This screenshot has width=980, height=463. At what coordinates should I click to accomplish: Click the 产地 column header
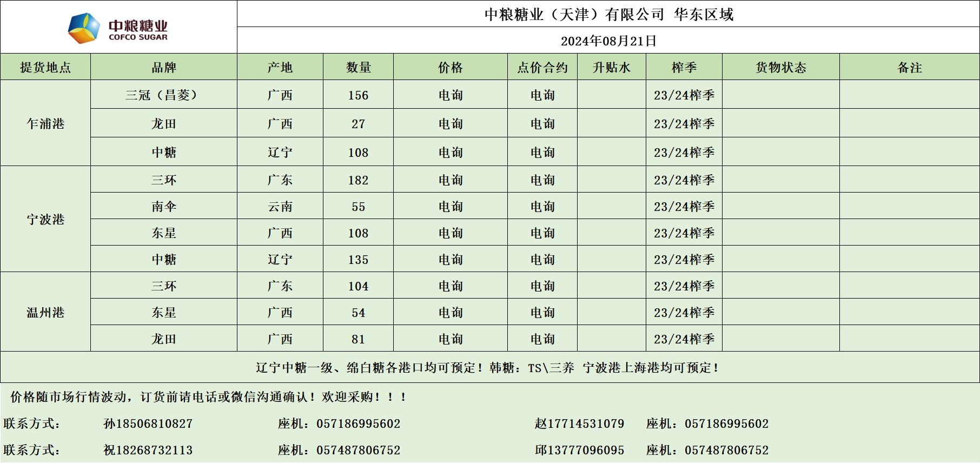[x=280, y=68]
